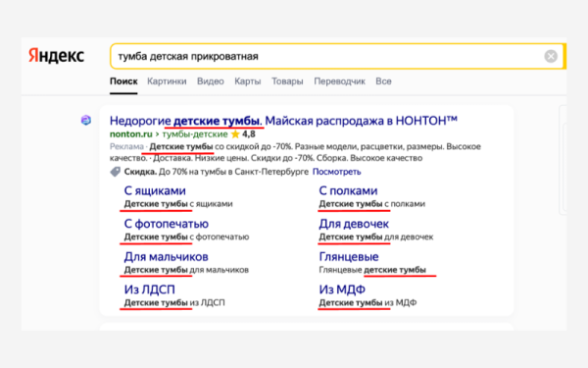Image resolution: width=588 pixels, height=368 pixels.
Task: Click the Яндекс logo
Action: point(56,56)
